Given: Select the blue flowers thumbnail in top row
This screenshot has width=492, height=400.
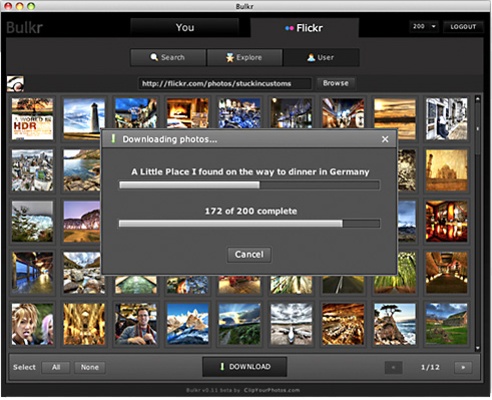Looking at the screenshot, I should 239,113.
